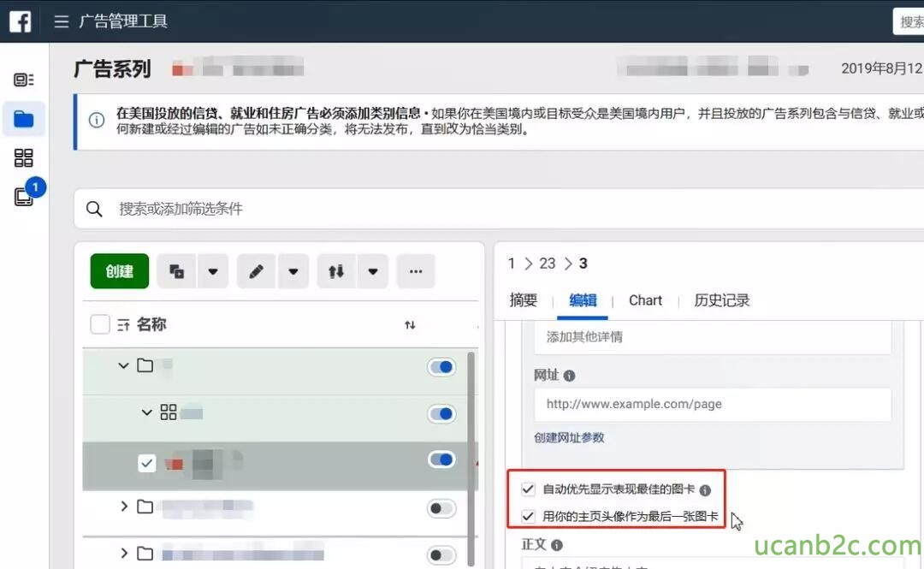Click breadcrumb item 1
This screenshot has width=924, height=569.
(512, 264)
